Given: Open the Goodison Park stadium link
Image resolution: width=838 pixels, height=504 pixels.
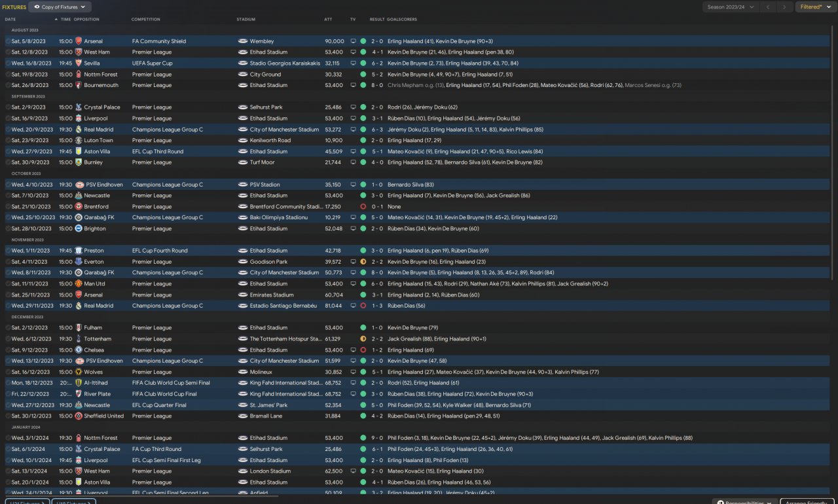Looking at the screenshot, I should coord(268,262).
